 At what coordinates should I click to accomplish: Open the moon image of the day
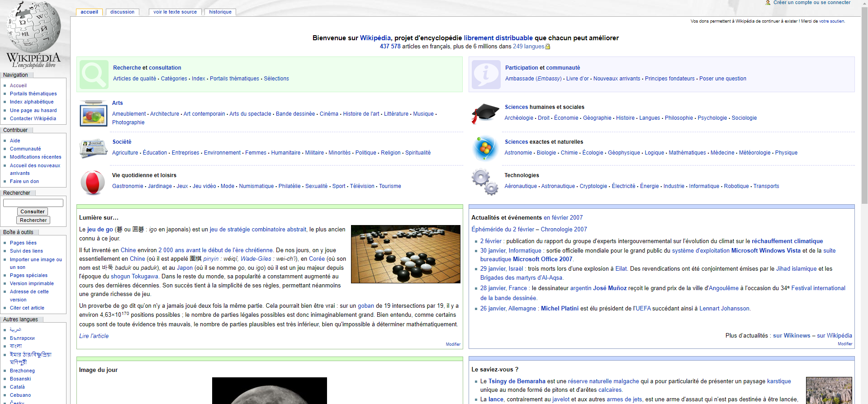(x=270, y=391)
